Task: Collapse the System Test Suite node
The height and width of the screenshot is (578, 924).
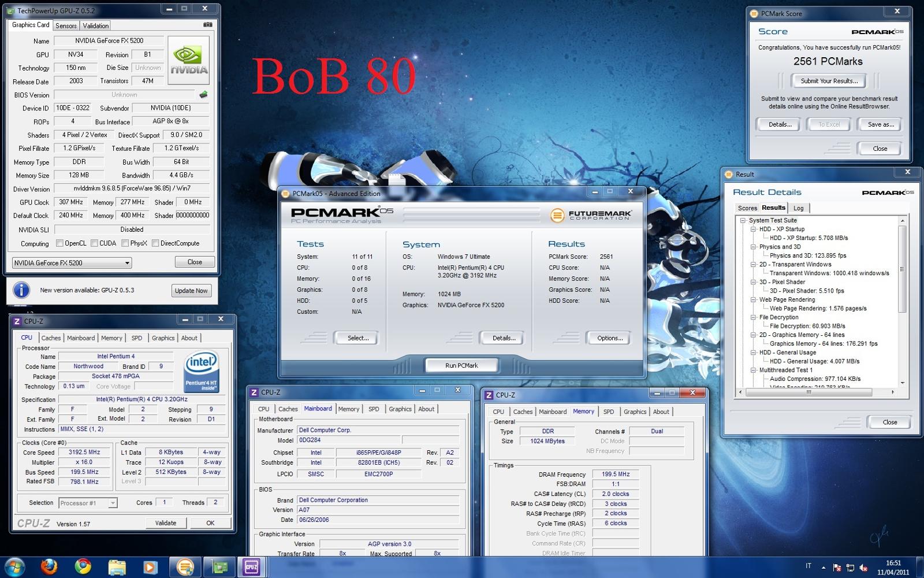Action: (x=743, y=220)
